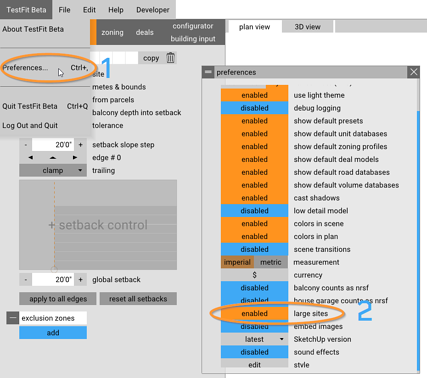
Task: Click the trash icon next to copy
Action: click(x=170, y=58)
